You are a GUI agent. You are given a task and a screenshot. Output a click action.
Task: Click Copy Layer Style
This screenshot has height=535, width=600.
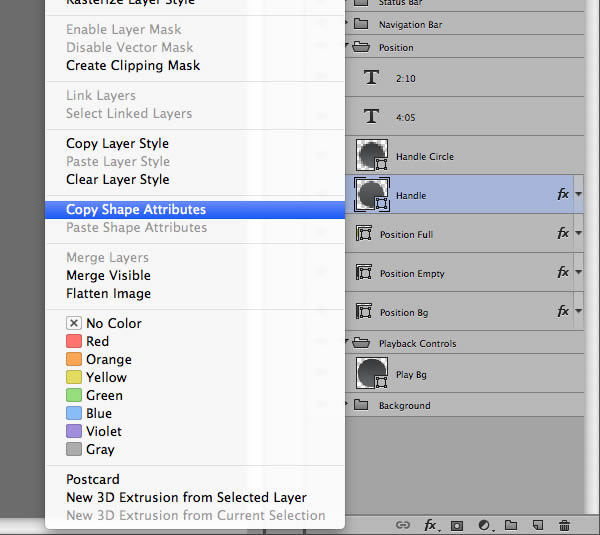coord(117,143)
